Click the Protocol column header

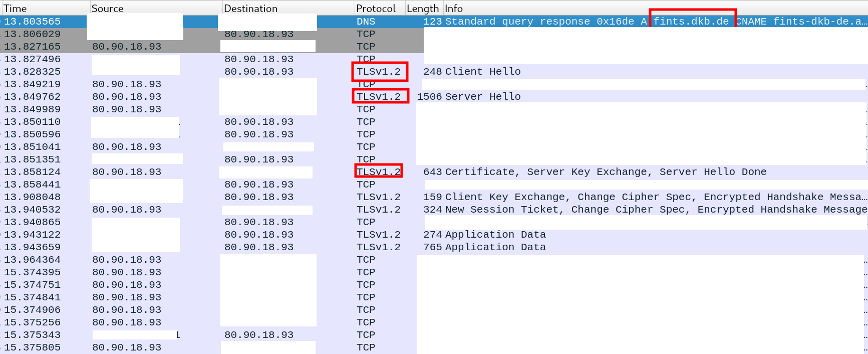click(x=376, y=9)
